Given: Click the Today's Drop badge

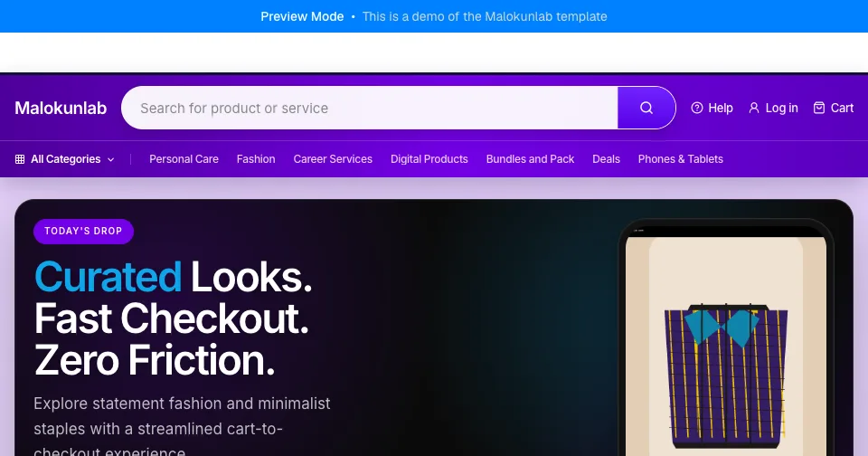Looking at the screenshot, I should [x=83, y=231].
